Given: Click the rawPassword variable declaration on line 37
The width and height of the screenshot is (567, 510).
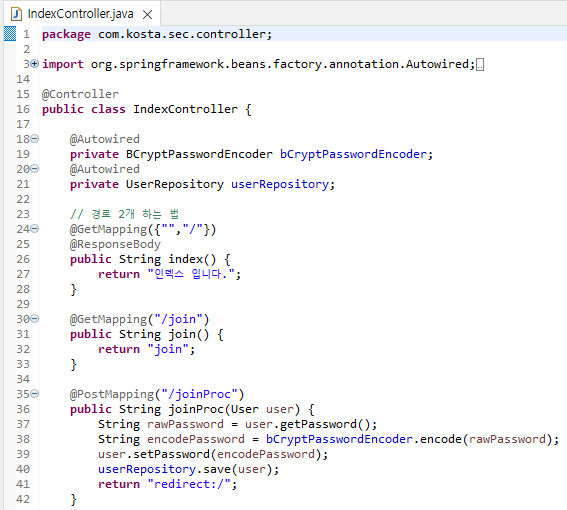Looking at the screenshot, I should 185,424.
